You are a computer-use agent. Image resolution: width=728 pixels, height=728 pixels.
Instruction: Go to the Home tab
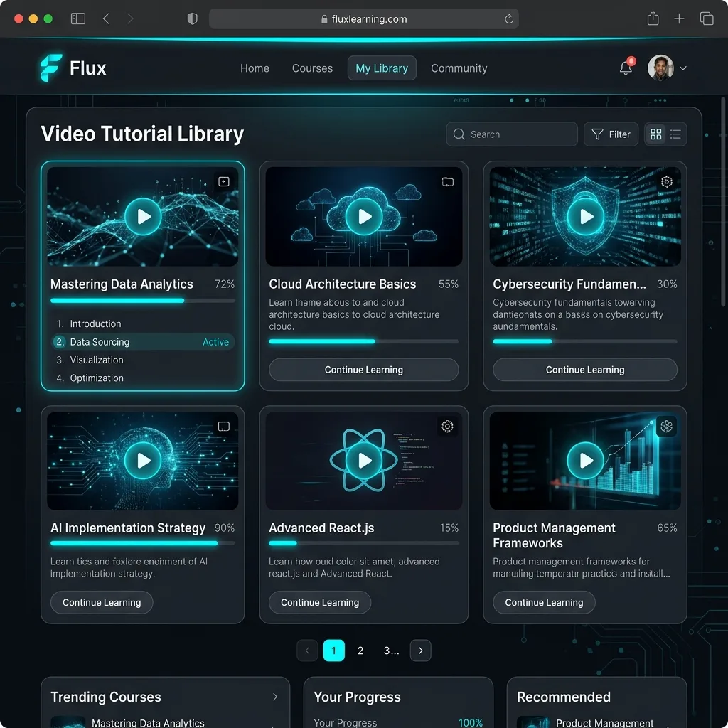pos(255,68)
